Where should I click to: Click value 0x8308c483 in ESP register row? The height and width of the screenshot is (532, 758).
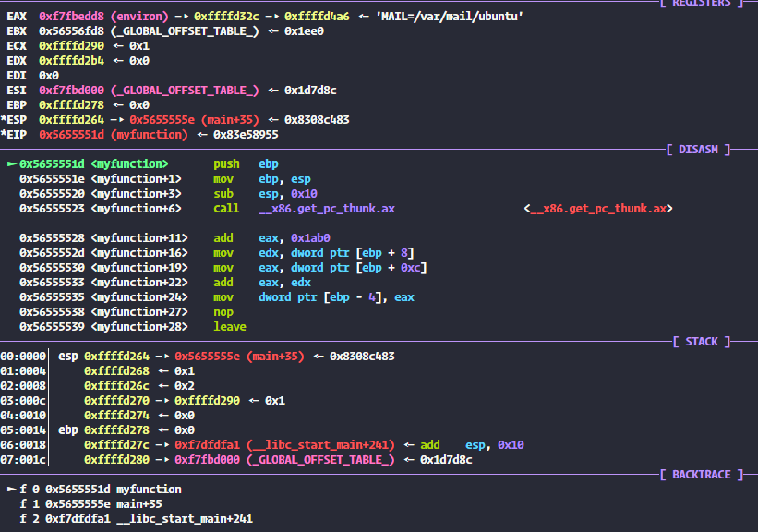[x=317, y=120]
